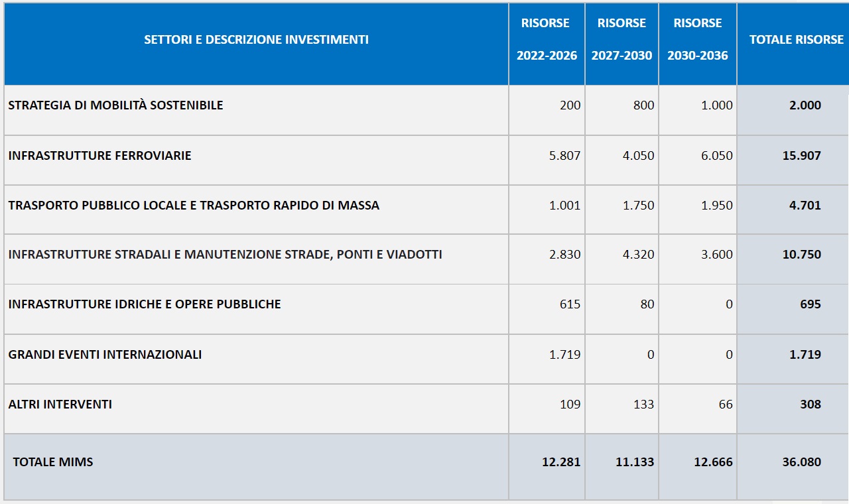Select grand total 36.080
Image resolution: width=849 pixels, height=504 pixels.
[802, 462]
